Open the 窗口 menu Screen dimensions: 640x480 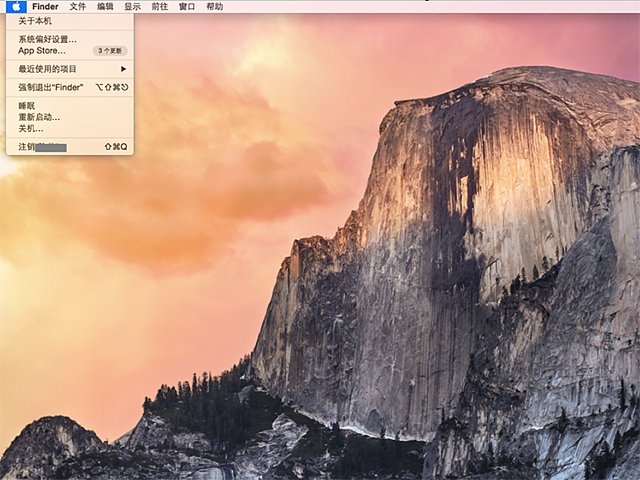[187, 7]
